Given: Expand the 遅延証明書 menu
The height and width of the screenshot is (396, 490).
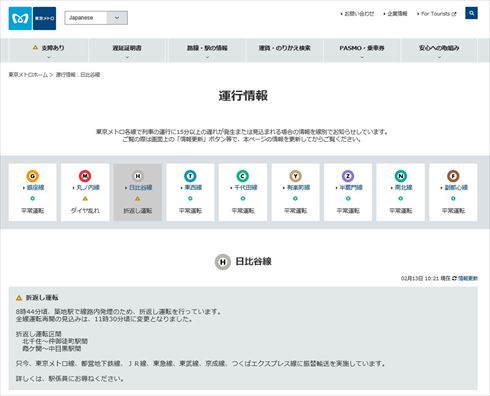Looking at the screenshot, I should coord(127,50).
